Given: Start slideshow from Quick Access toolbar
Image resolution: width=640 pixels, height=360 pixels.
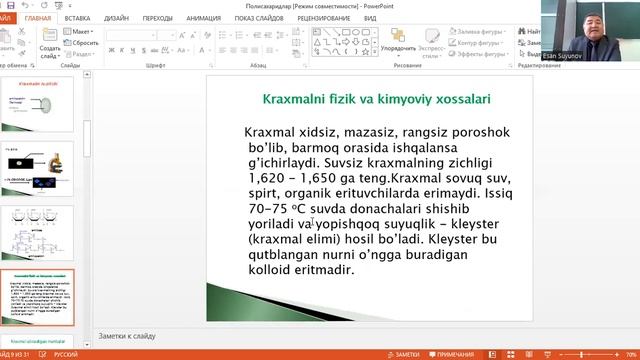Looking at the screenshot, I should pos(59,5).
